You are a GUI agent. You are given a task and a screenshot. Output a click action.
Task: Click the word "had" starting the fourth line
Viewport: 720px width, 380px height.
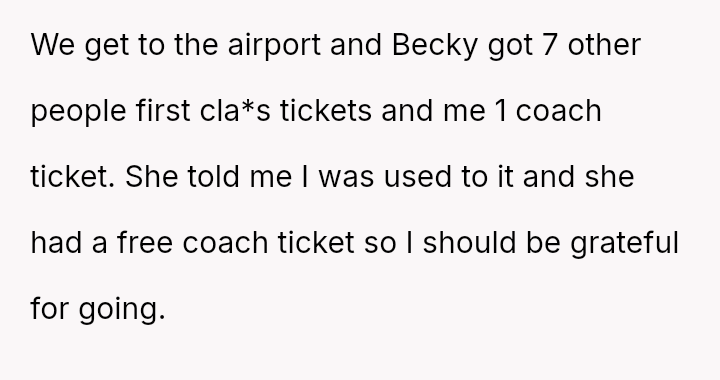(56, 243)
